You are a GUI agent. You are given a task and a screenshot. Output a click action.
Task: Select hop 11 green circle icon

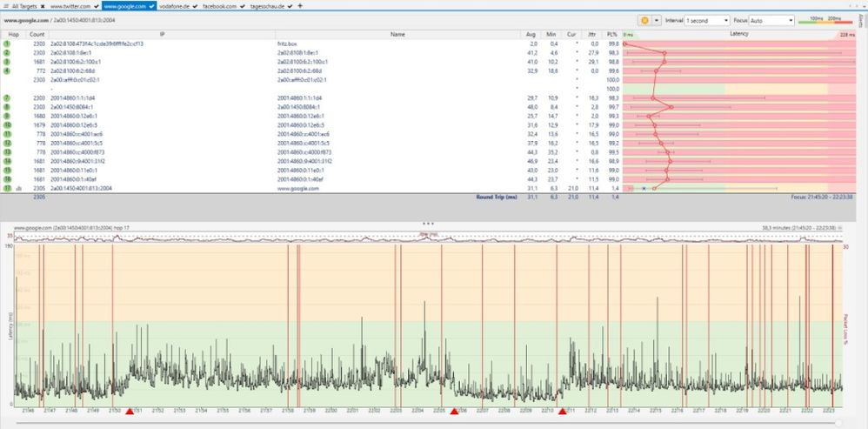pos(7,134)
